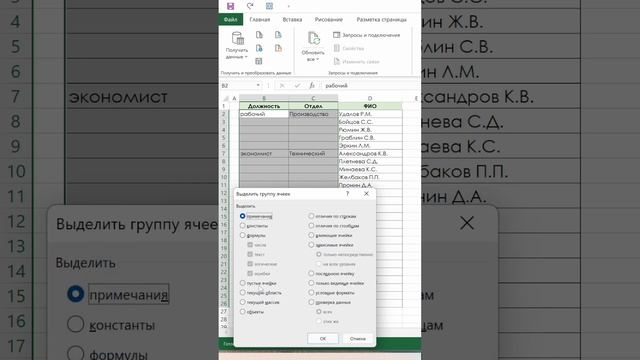Click the Отмена button in the dialog
Viewport: 640px width, 360px height.
point(358,338)
